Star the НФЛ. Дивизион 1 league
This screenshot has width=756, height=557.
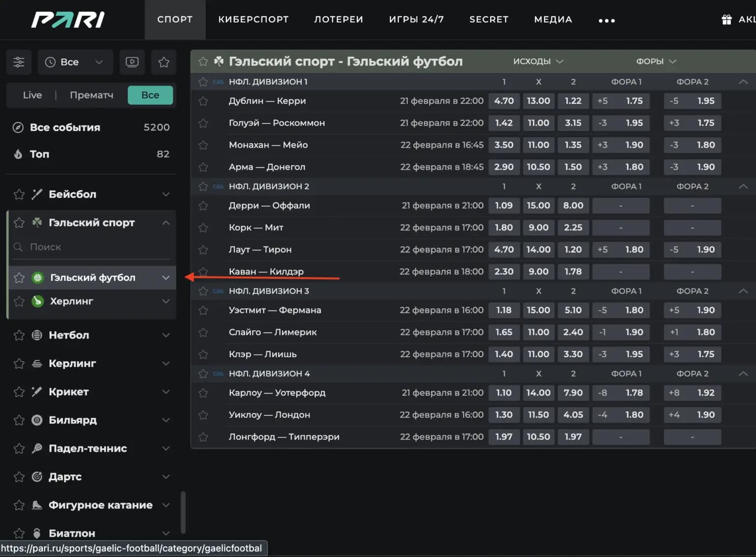203,82
